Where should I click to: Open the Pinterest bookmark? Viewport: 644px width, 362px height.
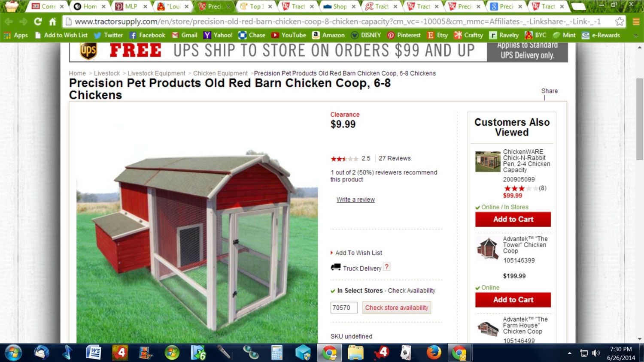pyautogui.click(x=404, y=35)
